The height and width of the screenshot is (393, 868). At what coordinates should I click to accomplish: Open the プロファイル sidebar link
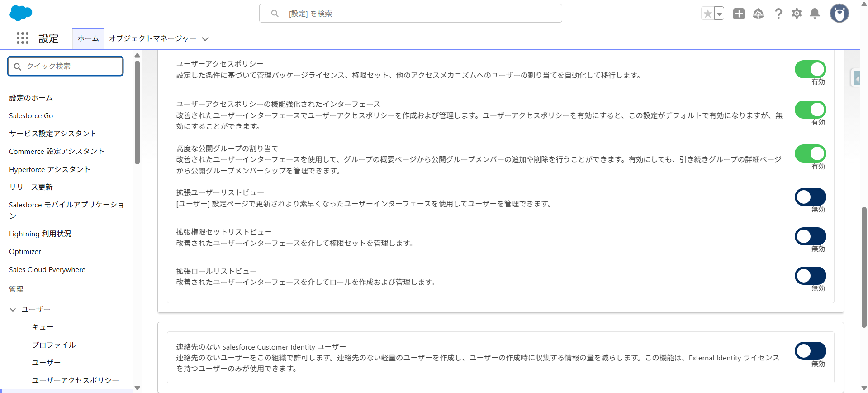tap(54, 345)
